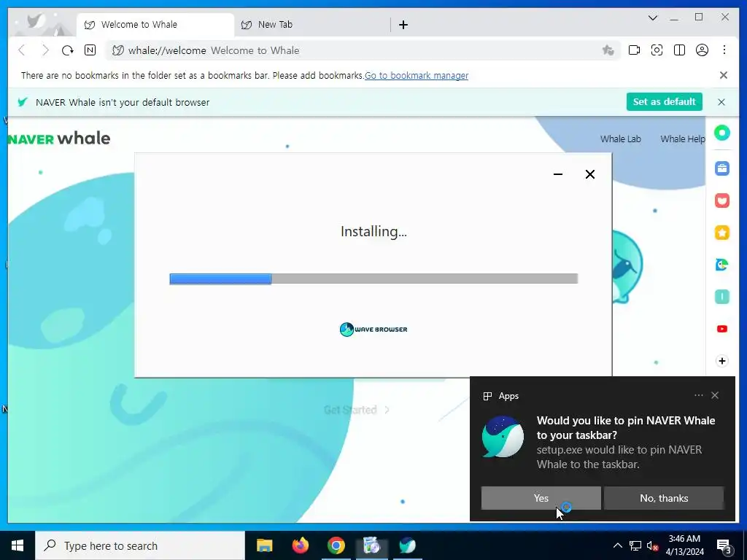Open the Go to bookmark manager link
This screenshot has height=560, width=747.
(417, 75)
